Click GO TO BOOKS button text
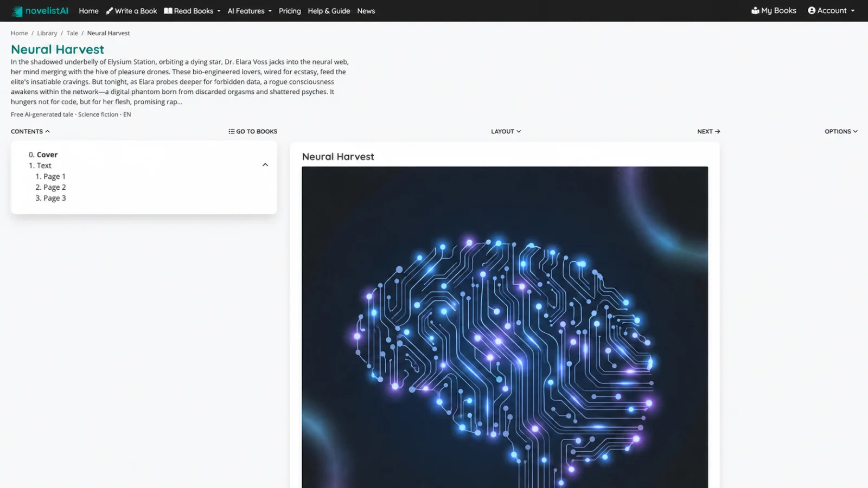This screenshot has width=868, height=488. point(257,131)
